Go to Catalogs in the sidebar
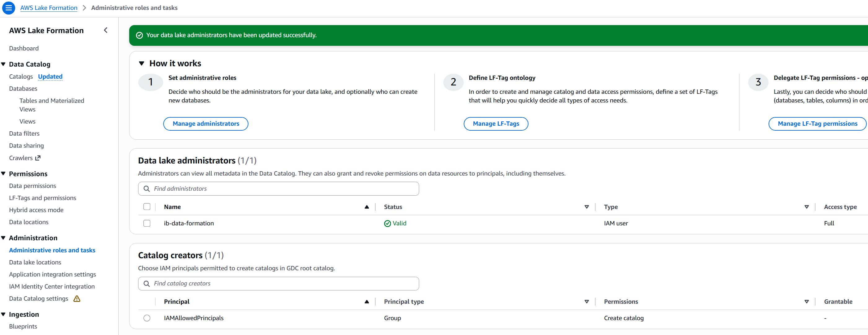Image resolution: width=868 pixels, height=335 pixels. [x=21, y=77]
